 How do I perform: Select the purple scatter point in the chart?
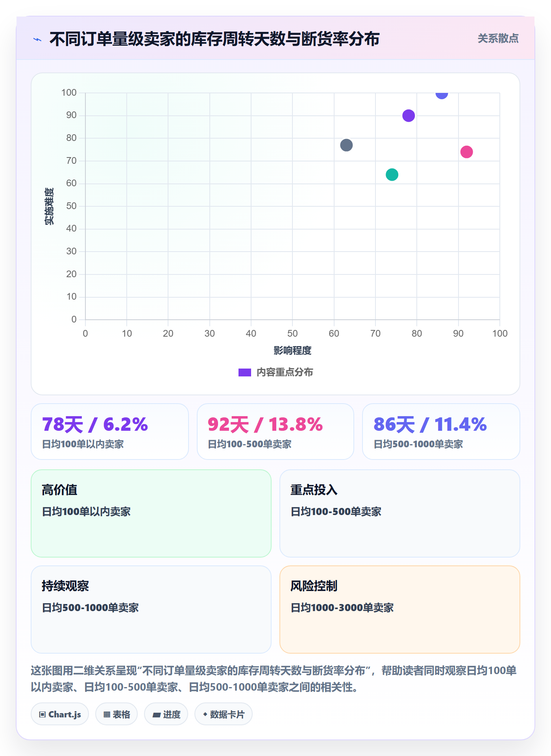[x=409, y=116]
